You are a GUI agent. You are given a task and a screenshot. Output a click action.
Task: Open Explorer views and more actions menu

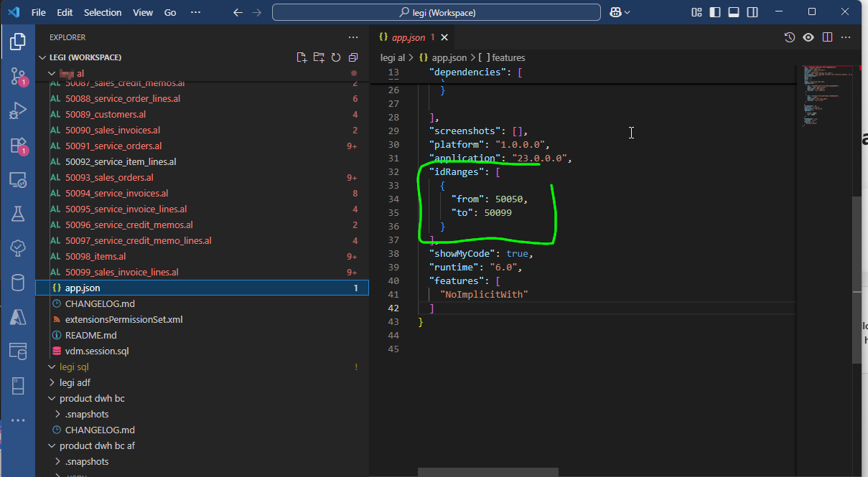coord(353,37)
